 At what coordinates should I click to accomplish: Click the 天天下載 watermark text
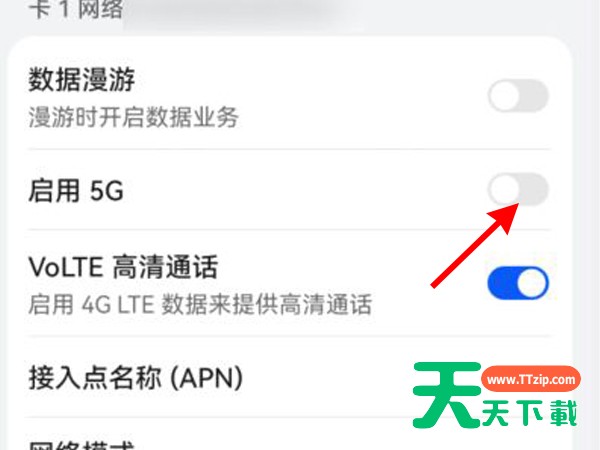(529, 413)
